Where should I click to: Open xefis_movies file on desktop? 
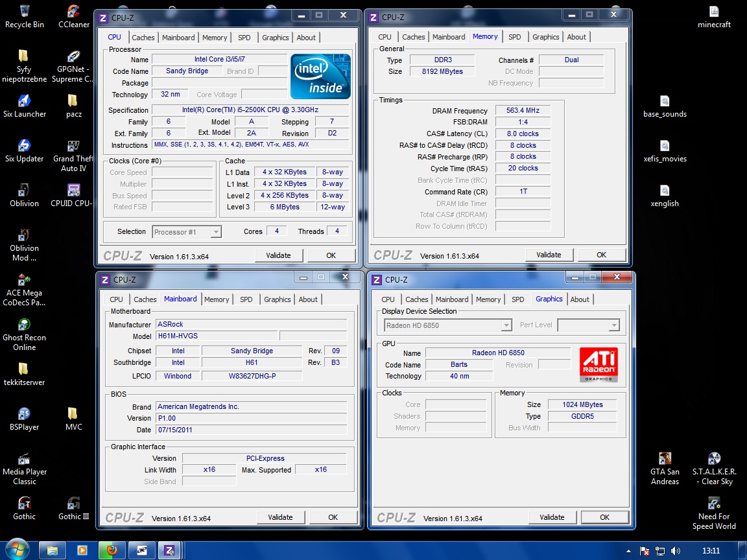(665, 151)
